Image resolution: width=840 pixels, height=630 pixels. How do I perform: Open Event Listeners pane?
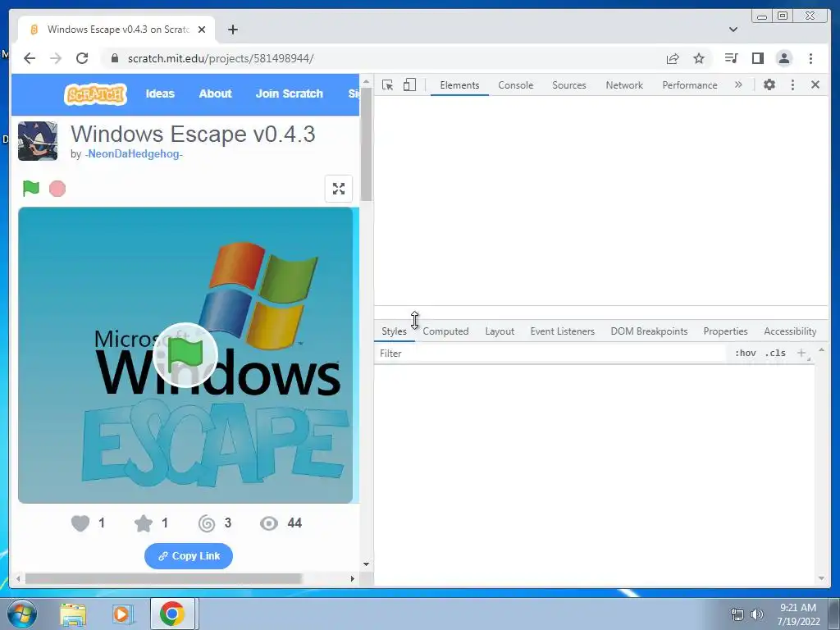click(x=563, y=331)
